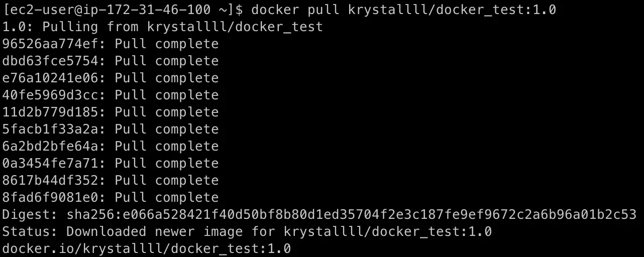Click image name krystallll/docker_test:1.0 in command
The width and height of the screenshot is (644, 257).
click(452, 10)
